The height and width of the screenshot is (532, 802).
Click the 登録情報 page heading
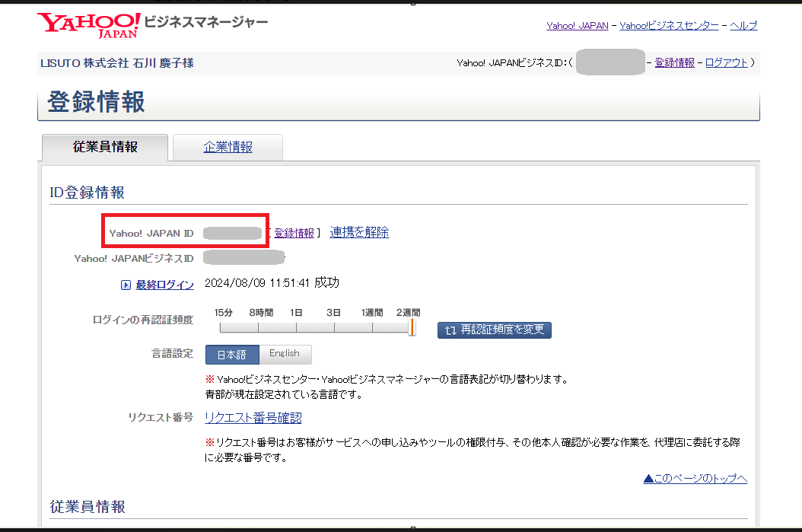96,102
